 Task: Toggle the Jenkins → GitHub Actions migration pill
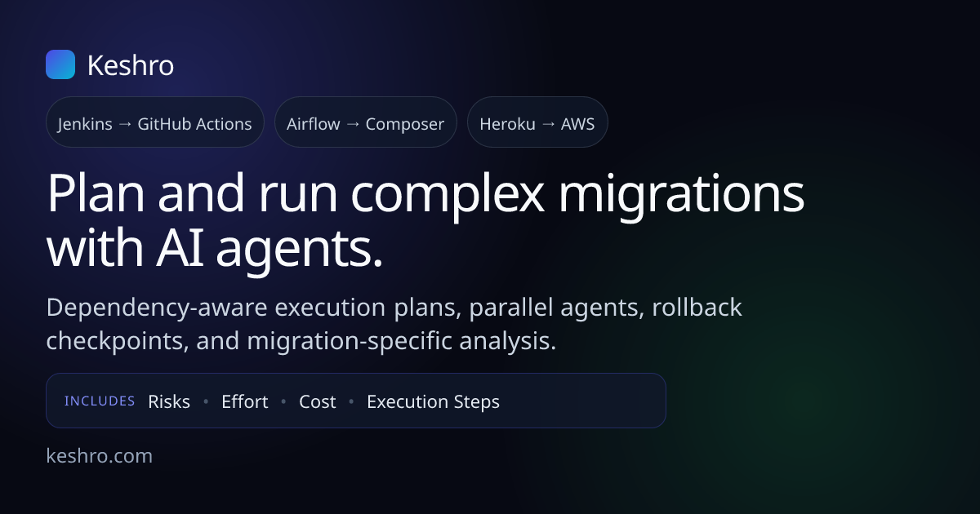(155, 122)
